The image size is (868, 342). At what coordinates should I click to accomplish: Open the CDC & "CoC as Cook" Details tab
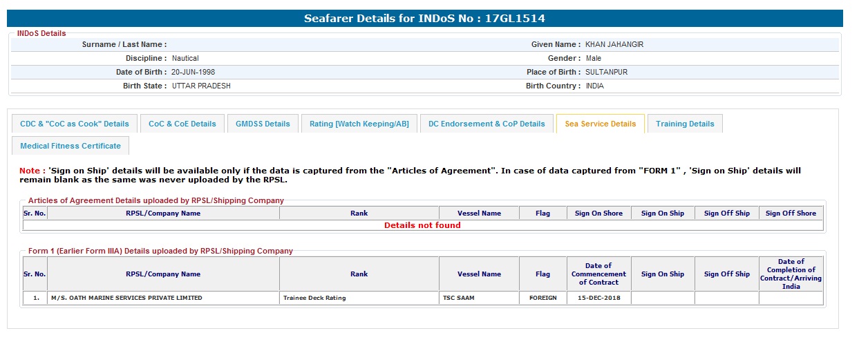tap(75, 124)
